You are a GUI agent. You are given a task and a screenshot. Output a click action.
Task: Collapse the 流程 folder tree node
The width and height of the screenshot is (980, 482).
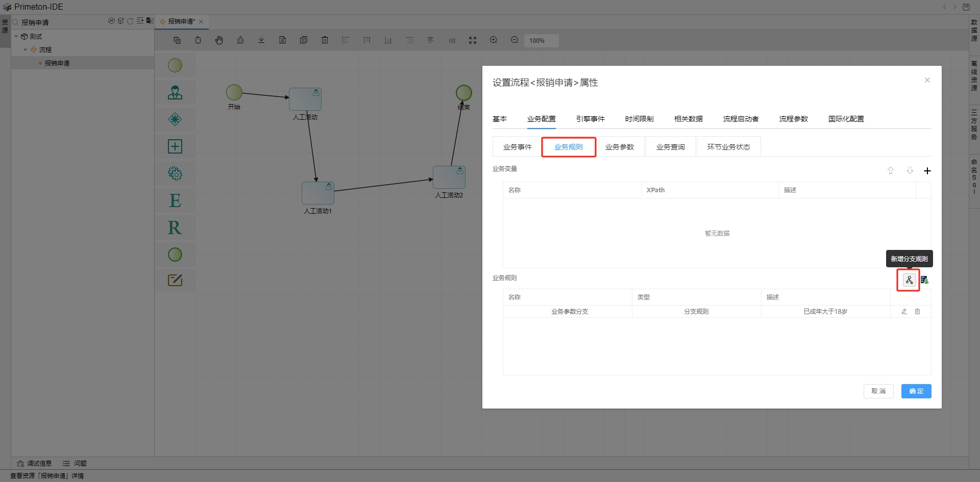tap(25, 50)
